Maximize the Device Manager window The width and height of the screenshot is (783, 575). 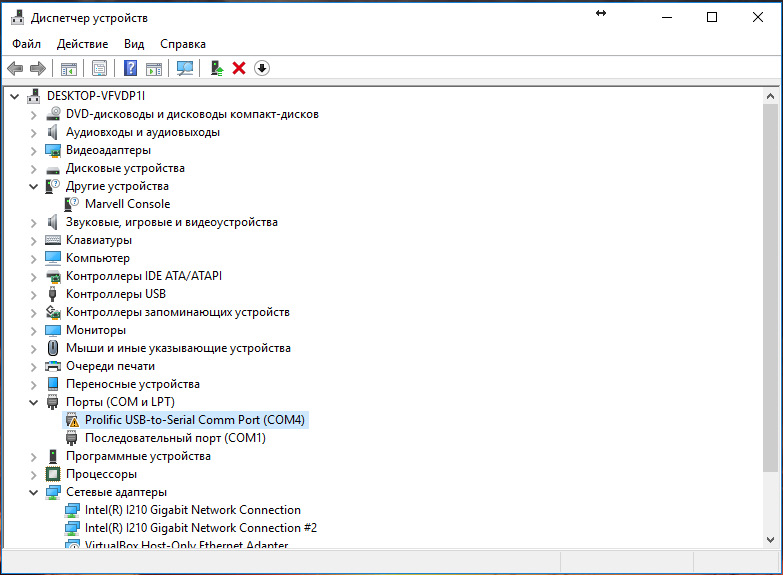click(x=712, y=17)
